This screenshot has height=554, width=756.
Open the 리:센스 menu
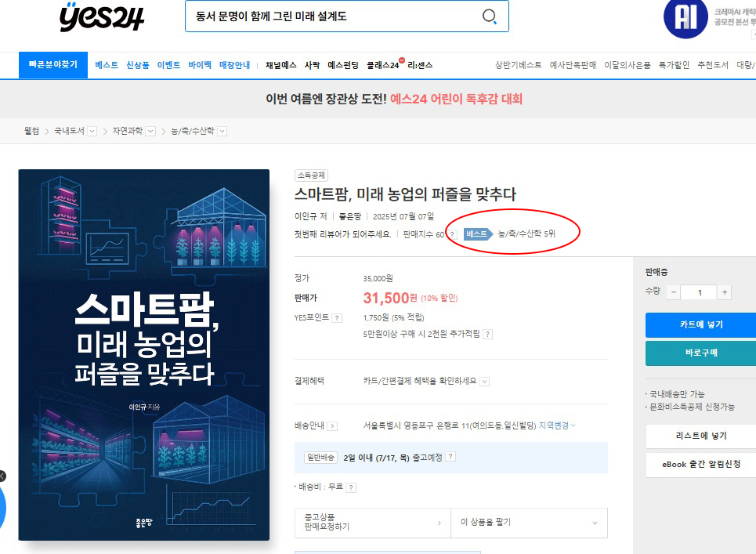pyautogui.click(x=420, y=65)
